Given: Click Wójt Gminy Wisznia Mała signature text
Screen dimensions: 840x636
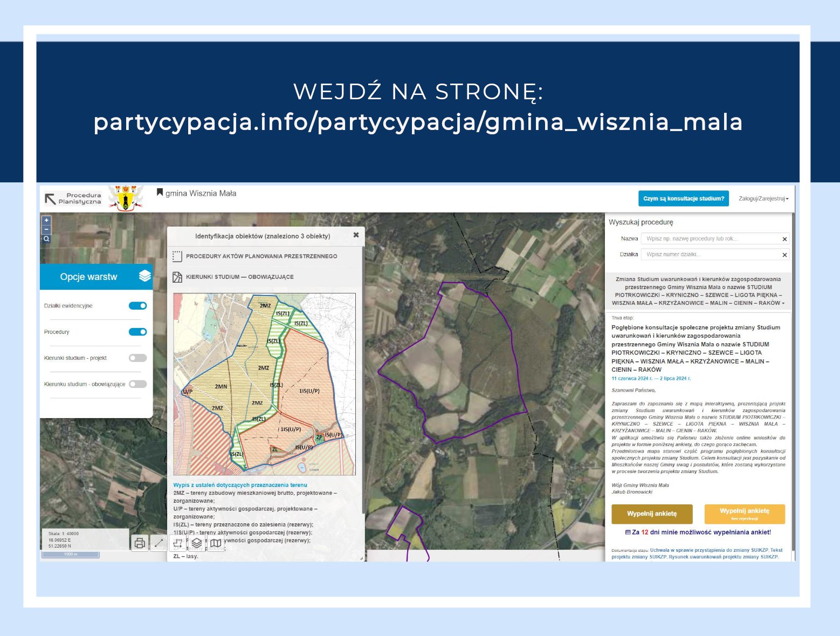Looking at the screenshot, I should pyautogui.click(x=640, y=485).
